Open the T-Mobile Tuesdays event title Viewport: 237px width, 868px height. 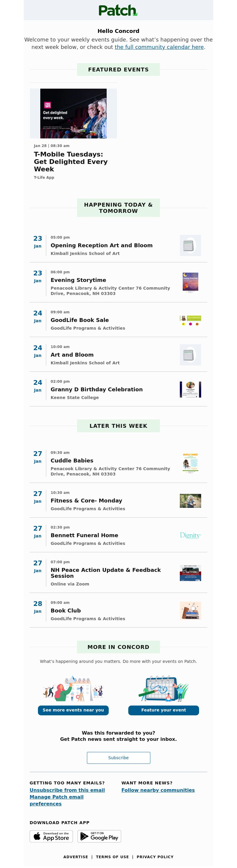[x=71, y=161]
